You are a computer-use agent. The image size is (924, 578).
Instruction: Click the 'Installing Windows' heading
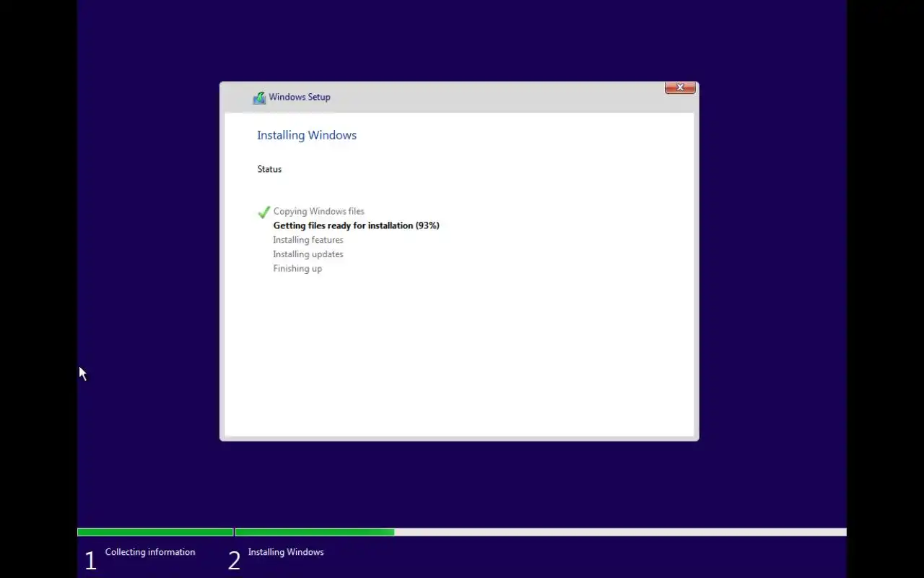[307, 135]
